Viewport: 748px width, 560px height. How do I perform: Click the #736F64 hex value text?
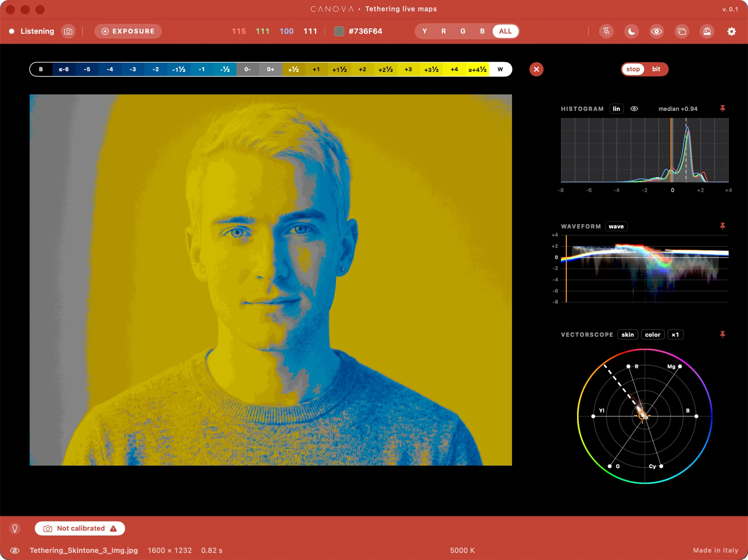tap(365, 31)
